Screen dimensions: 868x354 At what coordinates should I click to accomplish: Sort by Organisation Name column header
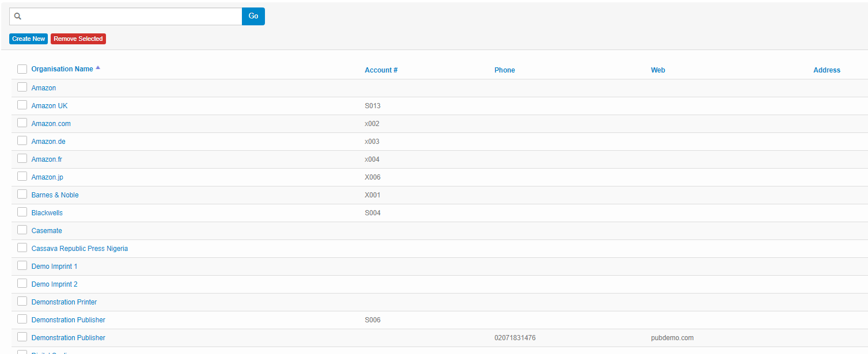[62, 69]
